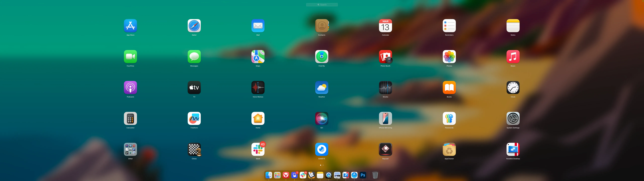Open the Messages app
This screenshot has width=644, height=181.
(194, 57)
